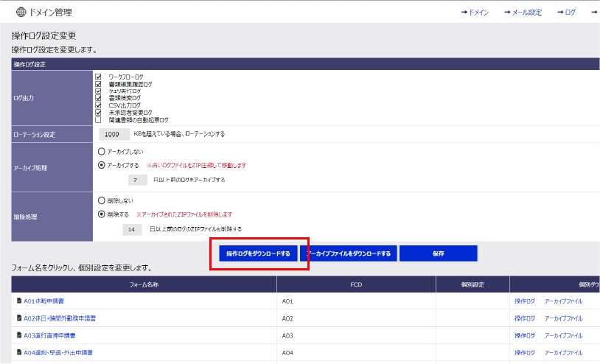This screenshot has height=364, width=600.
Task: Click the globe icon beside ドメイン管理
Action: pyautogui.click(x=21, y=12)
